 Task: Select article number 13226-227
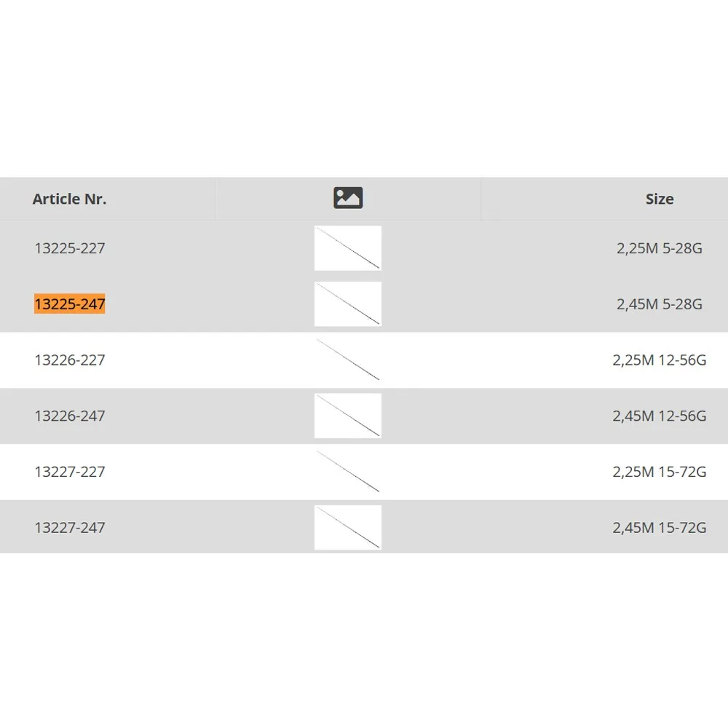point(70,360)
